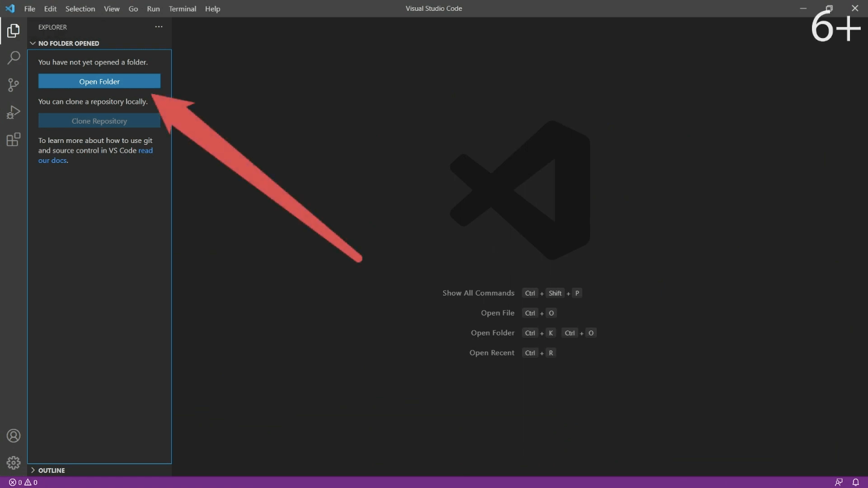The image size is (868, 488).
Task: Open notifications bell in status bar
Action: tap(855, 483)
